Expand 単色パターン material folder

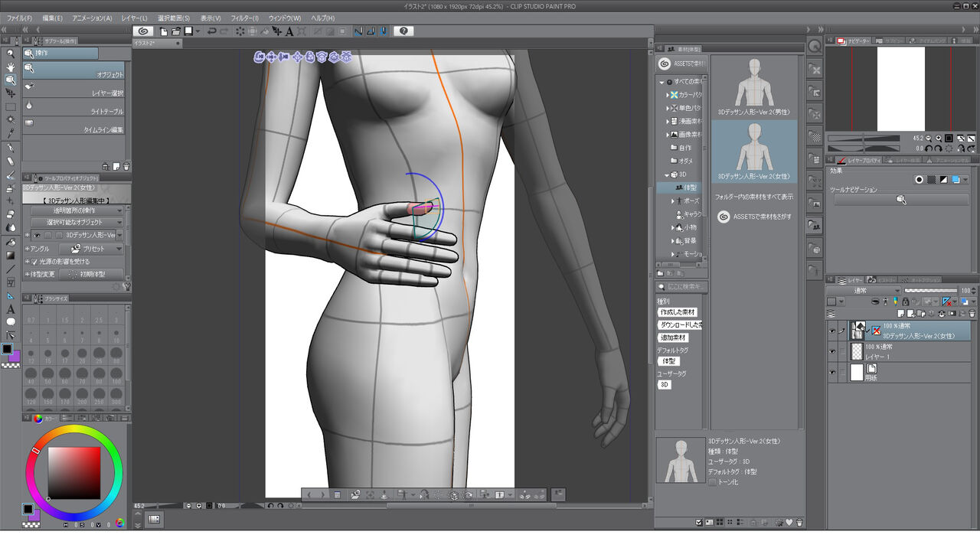click(x=668, y=108)
